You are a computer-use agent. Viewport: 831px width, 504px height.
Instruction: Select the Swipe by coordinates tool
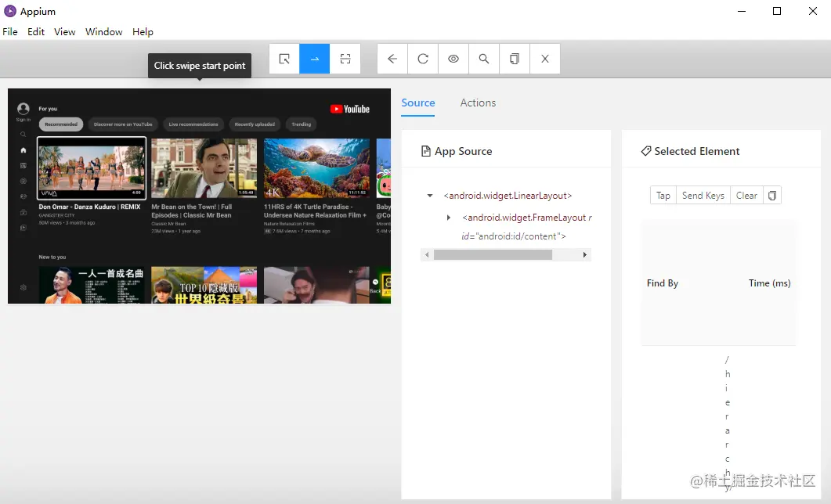(x=315, y=59)
